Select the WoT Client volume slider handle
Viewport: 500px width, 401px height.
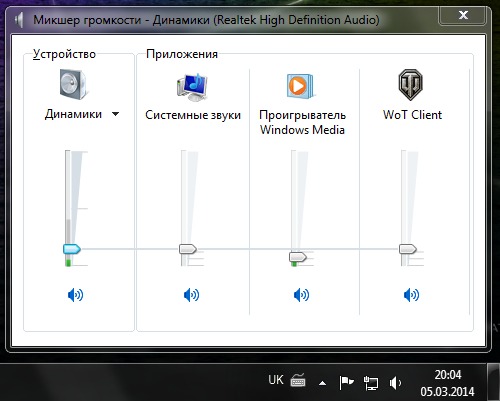pos(408,249)
